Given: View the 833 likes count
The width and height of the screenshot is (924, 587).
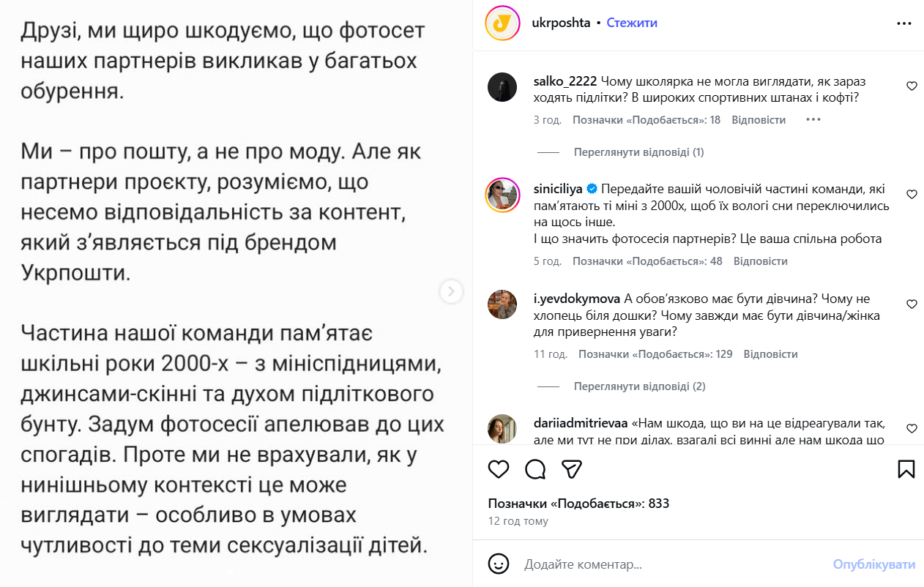Looking at the screenshot, I should [578, 504].
